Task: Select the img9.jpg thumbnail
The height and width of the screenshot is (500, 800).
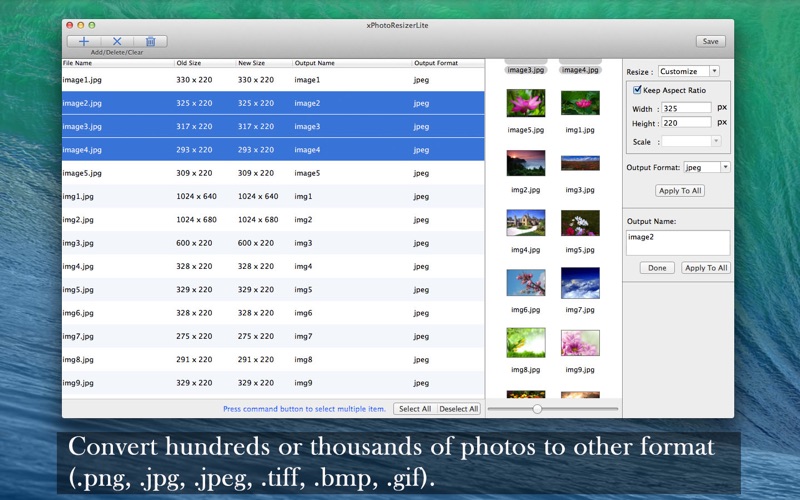Action: (x=580, y=343)
